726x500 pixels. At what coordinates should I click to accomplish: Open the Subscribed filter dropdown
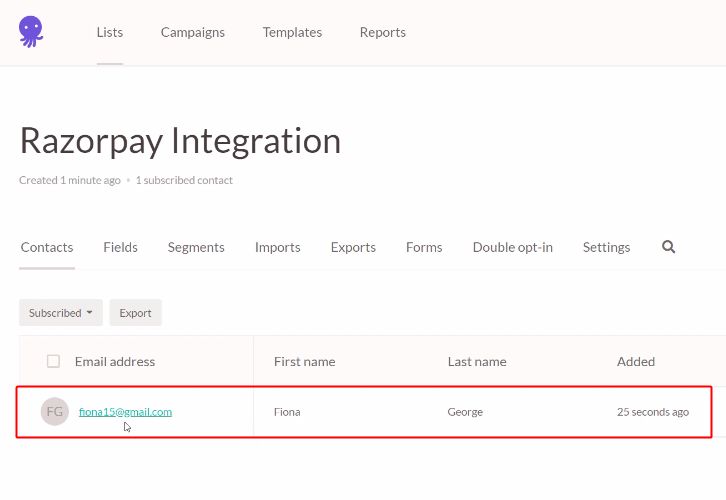click(x=61, y=313)
